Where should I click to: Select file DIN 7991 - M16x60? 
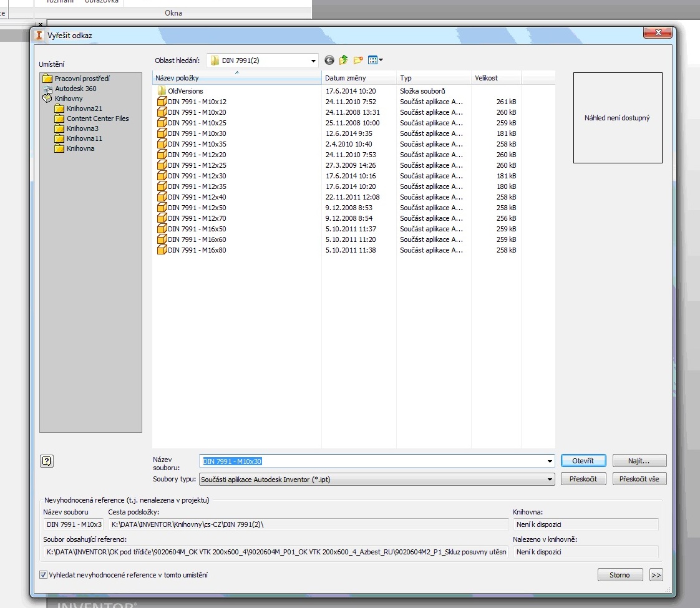192,239
